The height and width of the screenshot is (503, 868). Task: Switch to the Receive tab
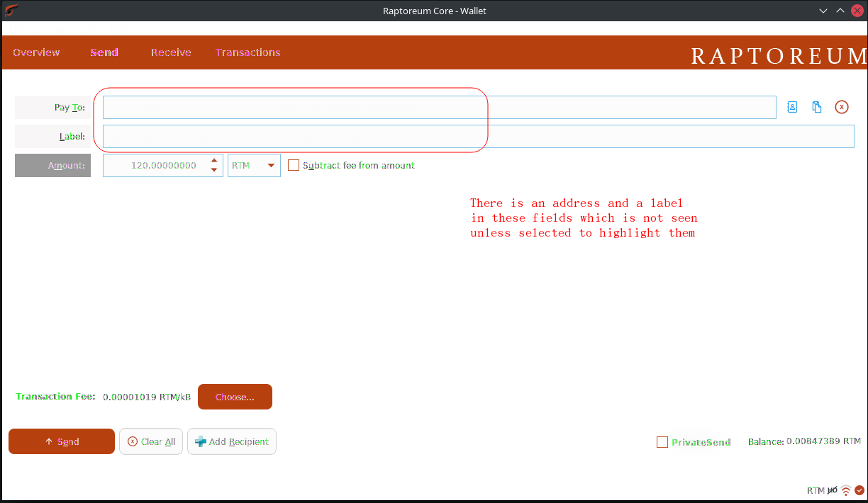tap(170, 52)
